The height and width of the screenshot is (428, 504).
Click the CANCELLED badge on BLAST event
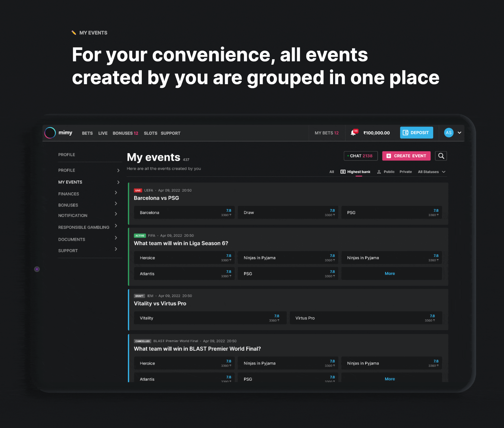143,341
